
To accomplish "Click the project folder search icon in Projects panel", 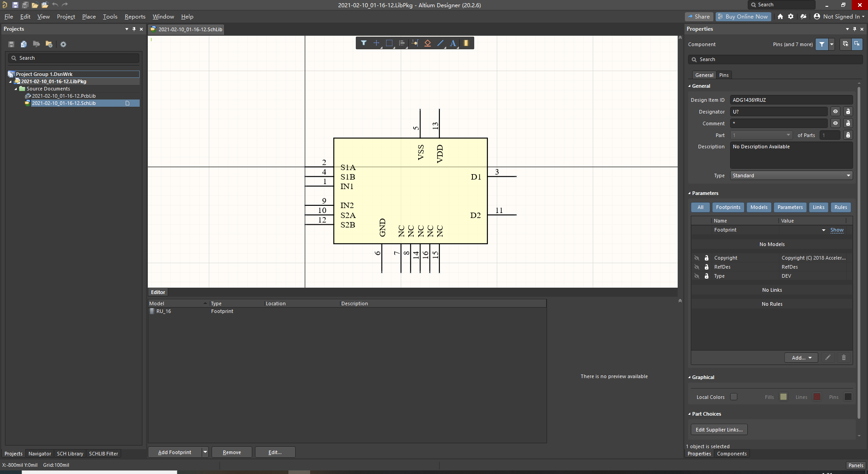I will click(x=36, y=44).
